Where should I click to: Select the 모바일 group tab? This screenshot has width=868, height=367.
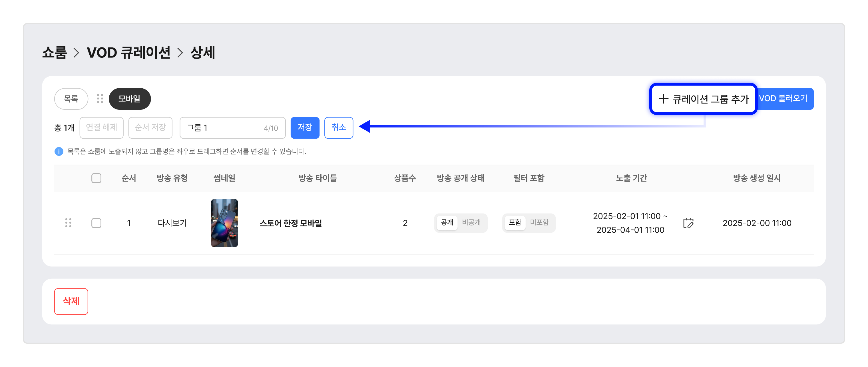[x=129, y=99]
